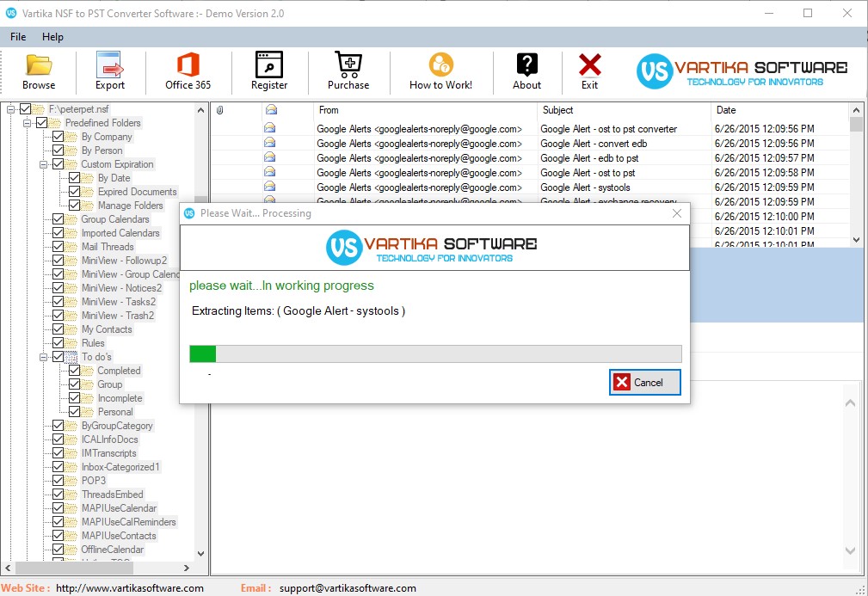868x596 pixels.
Task: Click the Mail Threads folder icon
Action: coord(71,247)
